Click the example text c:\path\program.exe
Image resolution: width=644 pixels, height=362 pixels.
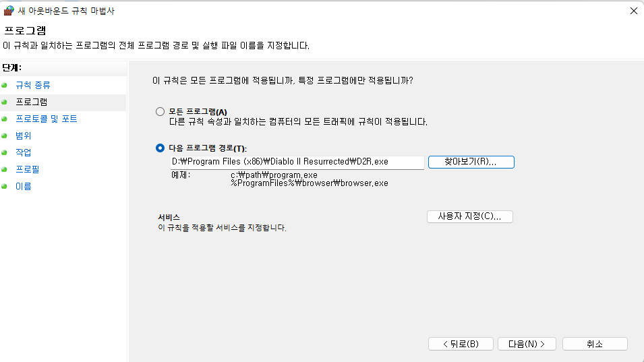pyautogui.click(x=274, y=175)
